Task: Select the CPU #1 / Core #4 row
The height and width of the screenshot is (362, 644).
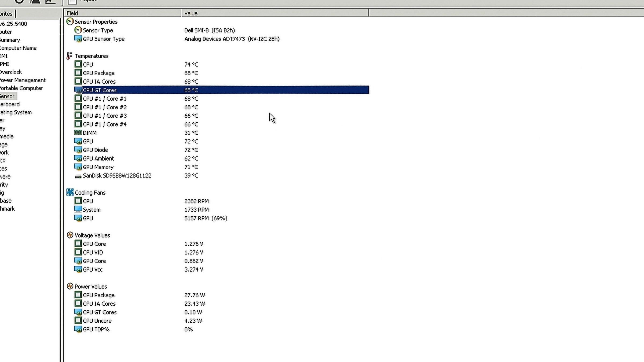Action: pyautogui.click(x=221, y=124)
